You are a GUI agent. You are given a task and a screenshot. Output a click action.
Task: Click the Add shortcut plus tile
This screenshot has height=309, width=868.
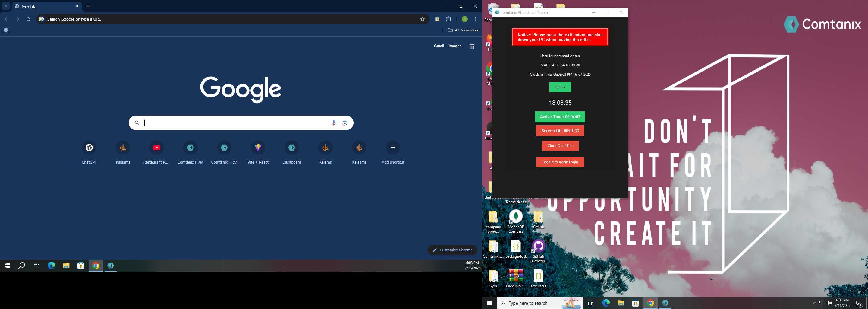click(393, 152)
